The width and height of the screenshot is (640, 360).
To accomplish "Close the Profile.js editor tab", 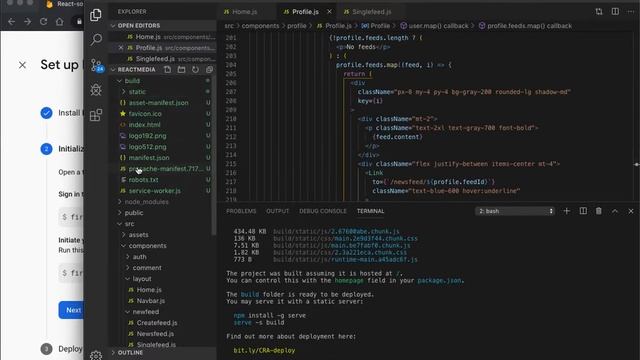I will (x=329, y=11).
